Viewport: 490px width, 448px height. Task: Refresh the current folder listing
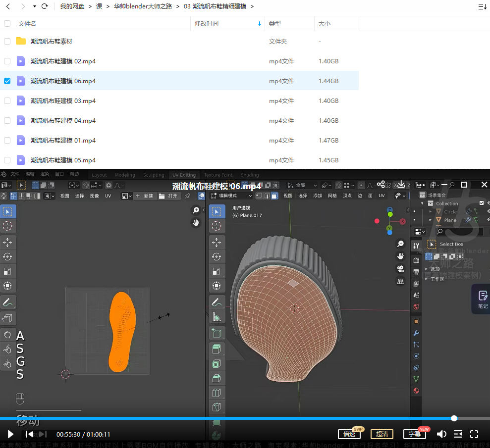point(45,6)
